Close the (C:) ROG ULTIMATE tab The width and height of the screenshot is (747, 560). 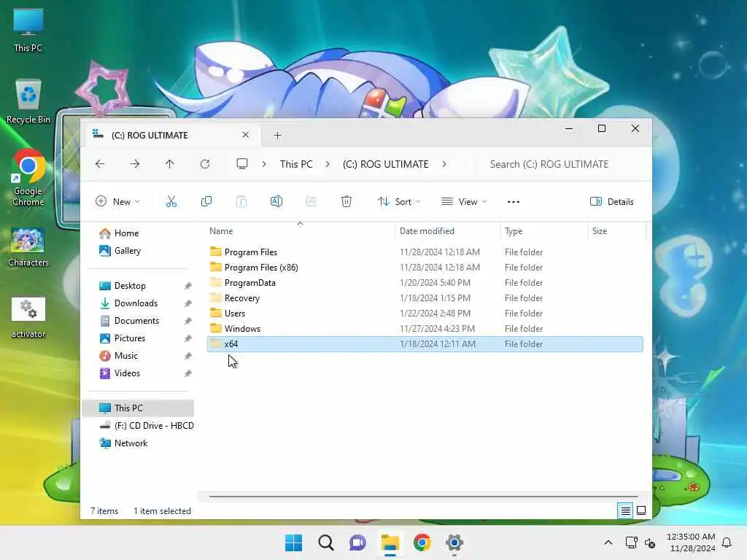245,135
